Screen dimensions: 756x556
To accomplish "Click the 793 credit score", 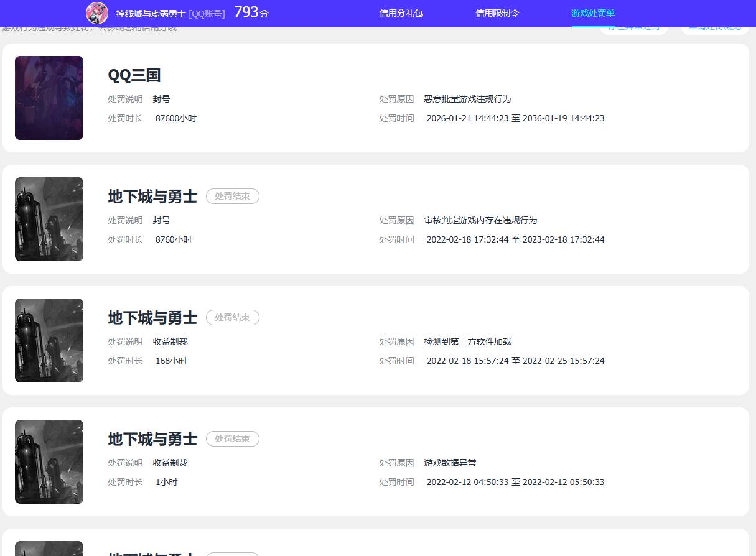I will click(246, 12).
